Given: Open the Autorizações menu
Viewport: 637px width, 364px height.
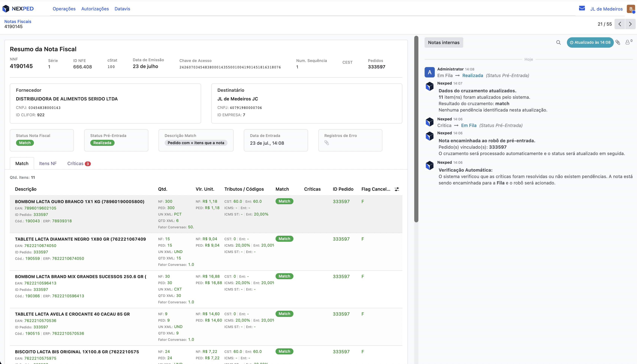Looking at the screenshot, I should click(x=95, y=9).
